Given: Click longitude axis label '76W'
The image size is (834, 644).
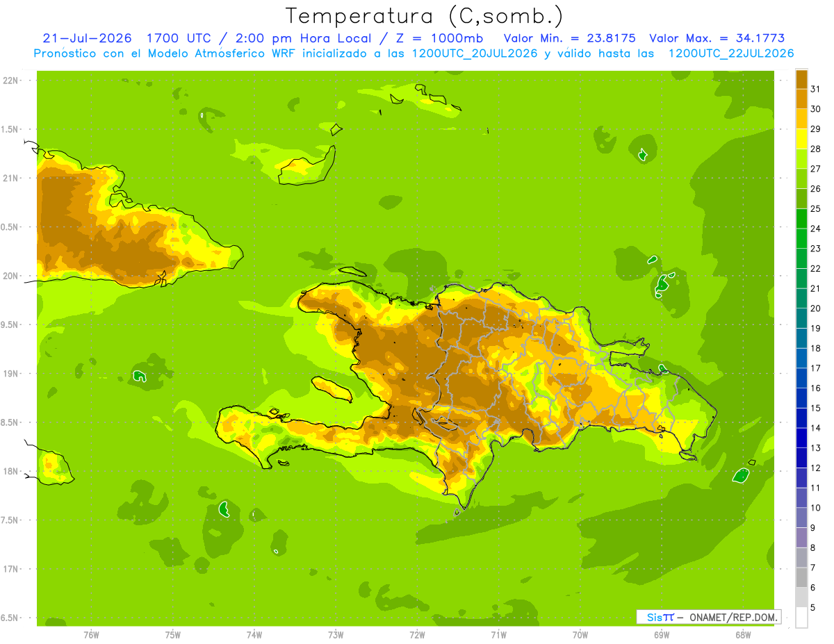Looking at the screenshot, I should pyautogui.click(x=91, y=634).
